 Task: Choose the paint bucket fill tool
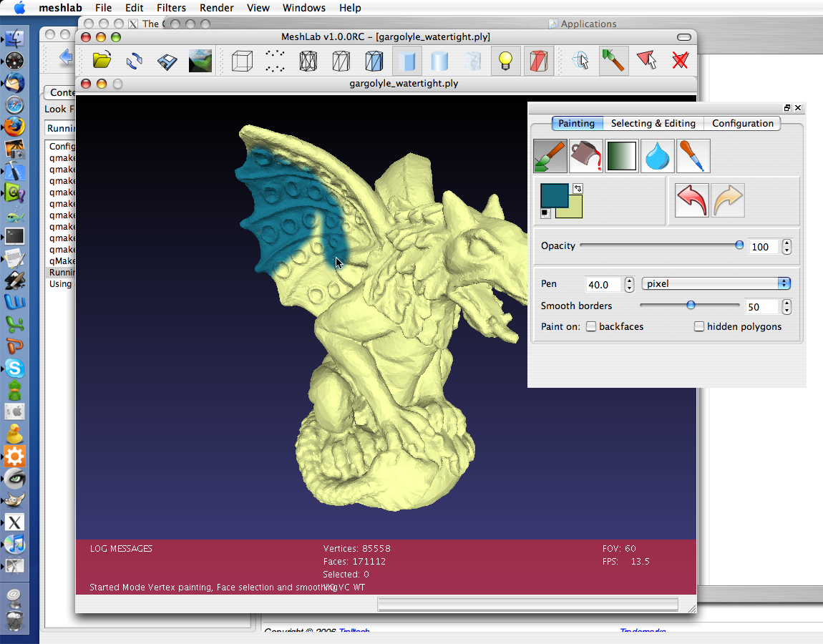coord(586,156)
